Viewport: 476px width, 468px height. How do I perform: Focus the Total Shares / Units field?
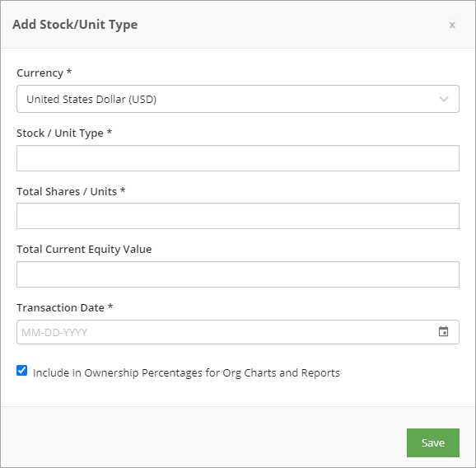(238, 216)
